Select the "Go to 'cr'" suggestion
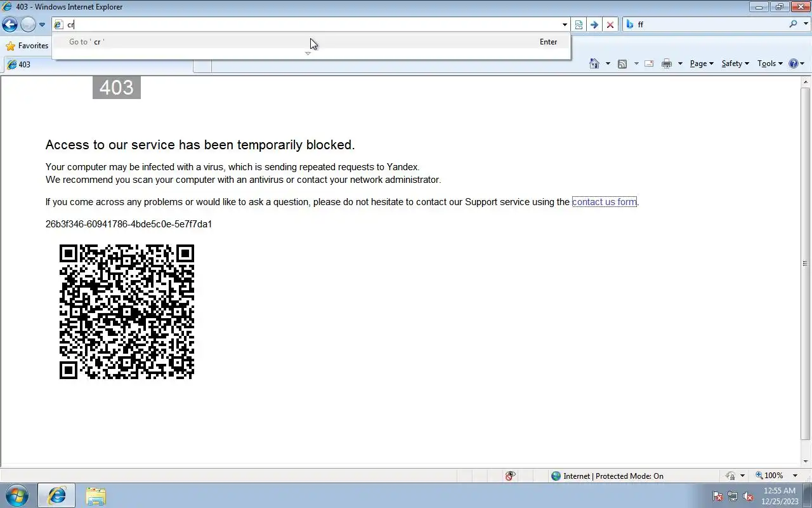Image resolution: width=812 pixels, height=508 pixels. click(x=311, y=42)
